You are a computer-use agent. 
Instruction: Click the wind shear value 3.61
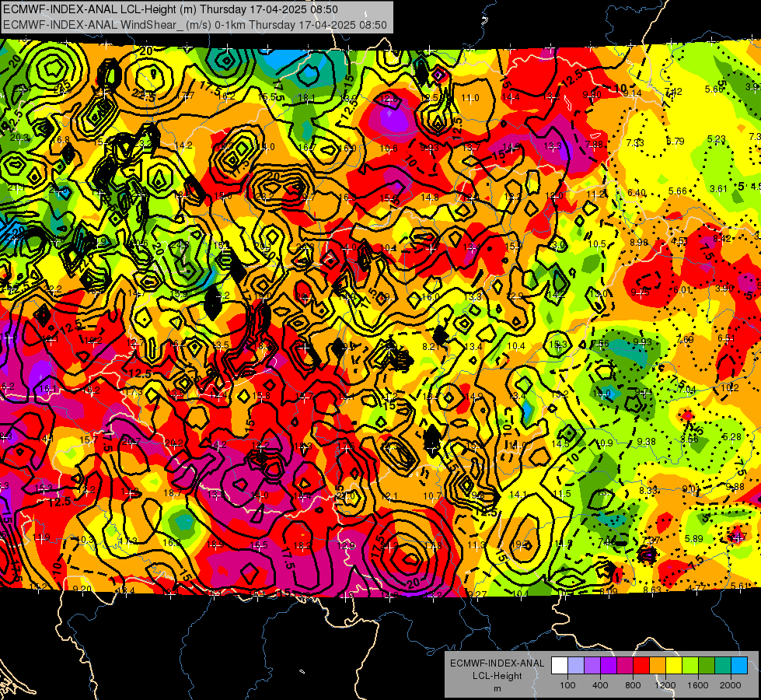719,188
